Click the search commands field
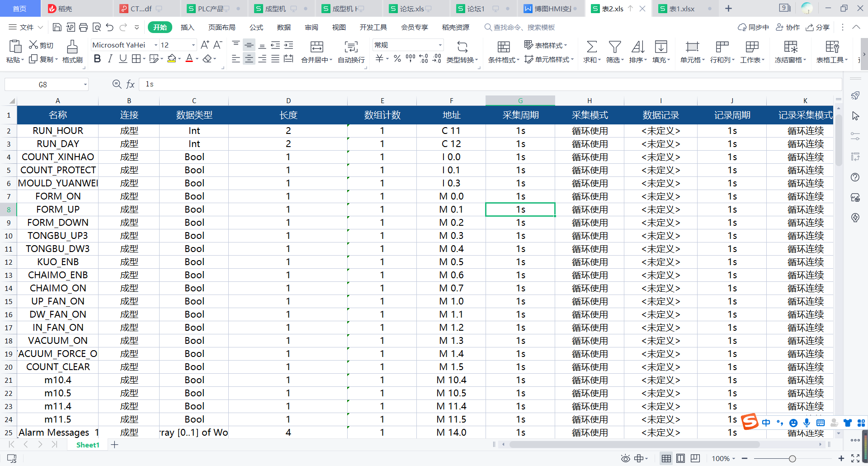The image size is (868, 466). 520,28
